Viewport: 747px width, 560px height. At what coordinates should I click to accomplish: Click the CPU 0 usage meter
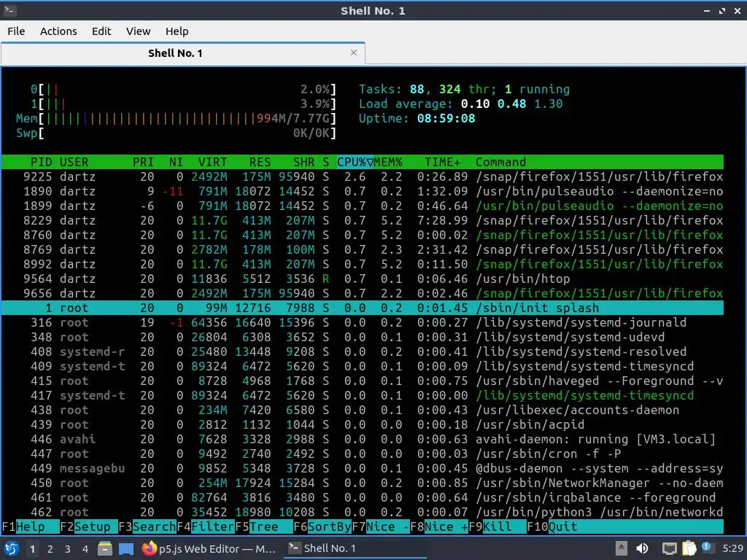183,89
